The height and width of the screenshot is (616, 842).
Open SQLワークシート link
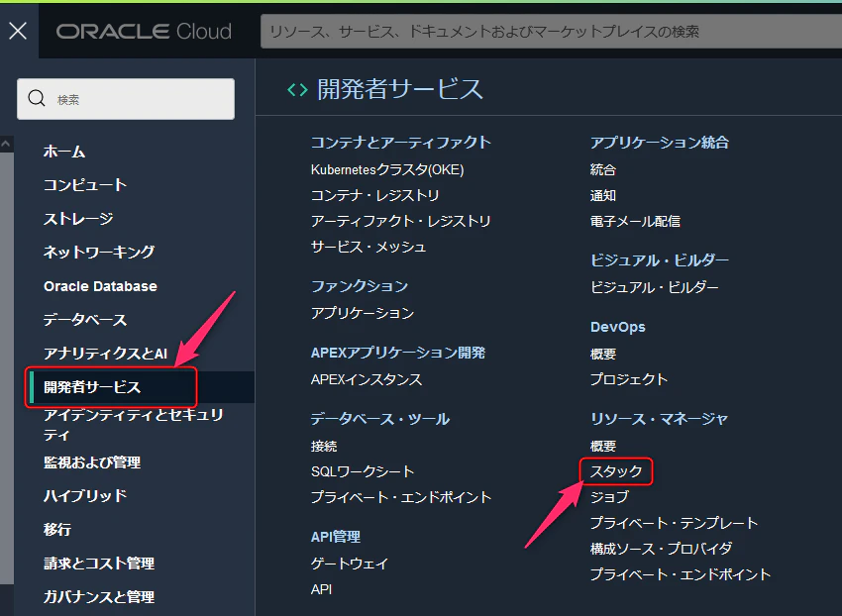pyautogui.click(x=363, y=471)
